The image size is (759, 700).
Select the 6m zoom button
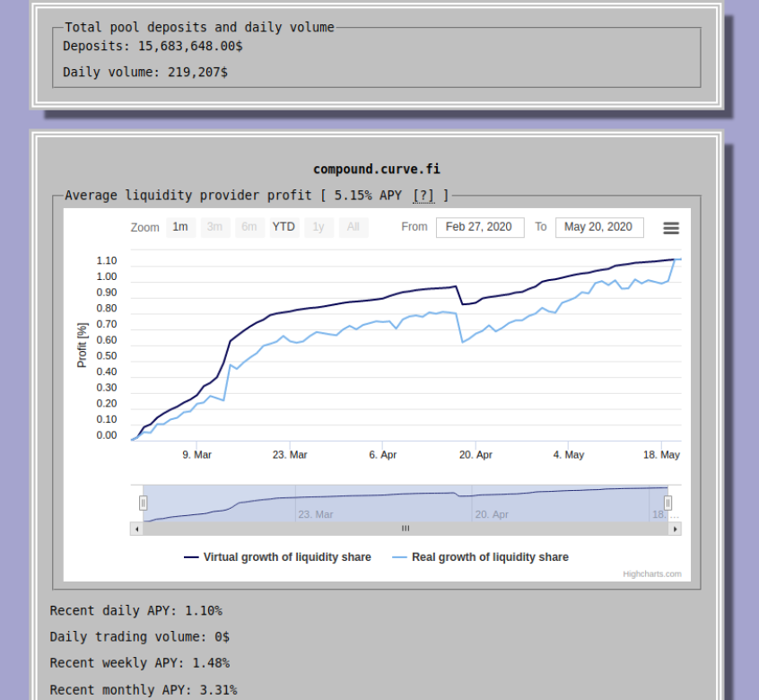pos(249,227)
